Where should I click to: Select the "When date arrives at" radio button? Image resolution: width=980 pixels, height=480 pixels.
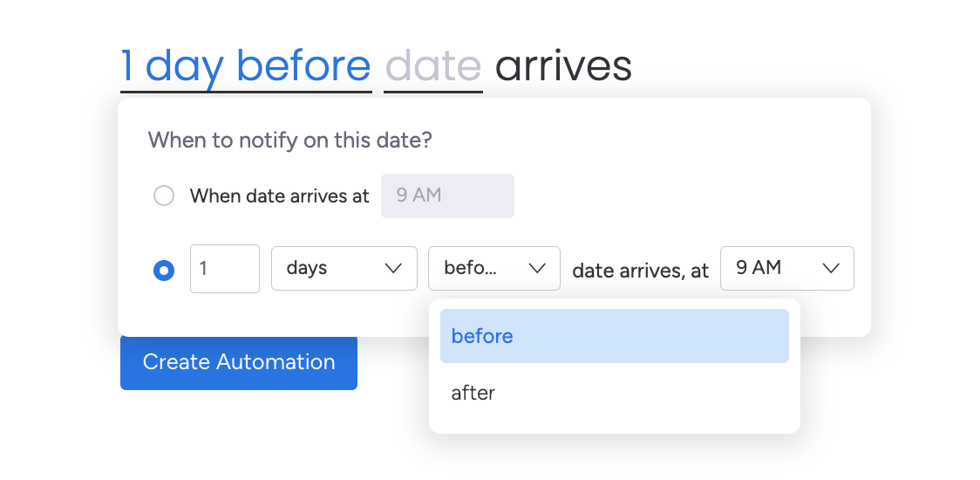click(164, 195)
